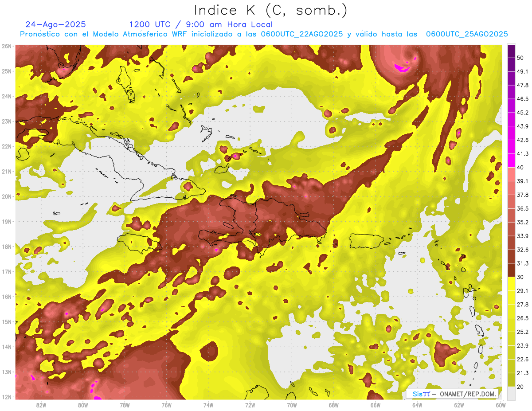Click the longitude label '82W'
The image size is (532, 411).
click(x=41, y=405)
